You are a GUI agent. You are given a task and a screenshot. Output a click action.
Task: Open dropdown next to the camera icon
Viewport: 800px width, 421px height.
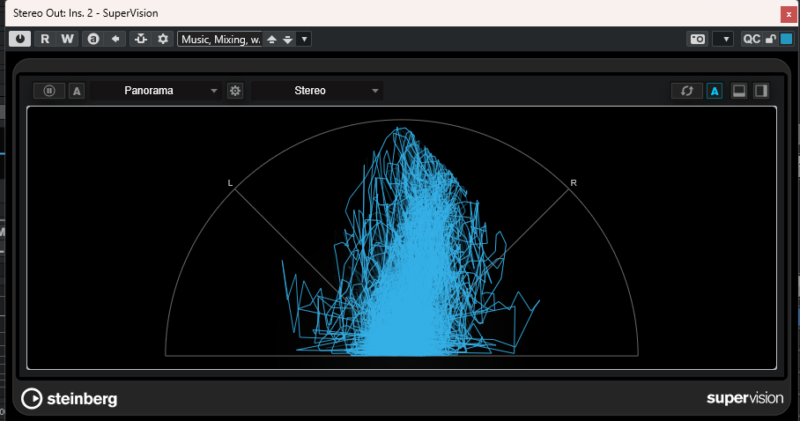(x=723, y=39)
